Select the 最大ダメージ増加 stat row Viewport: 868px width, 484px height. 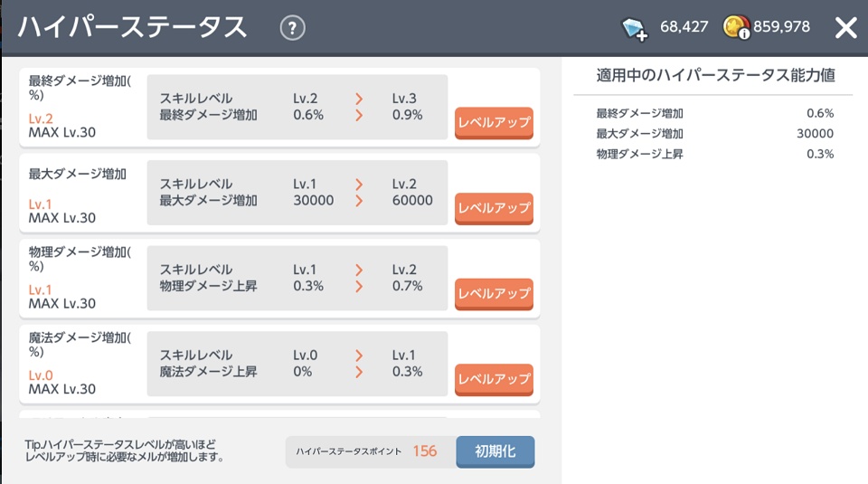(x=81, y=194)
